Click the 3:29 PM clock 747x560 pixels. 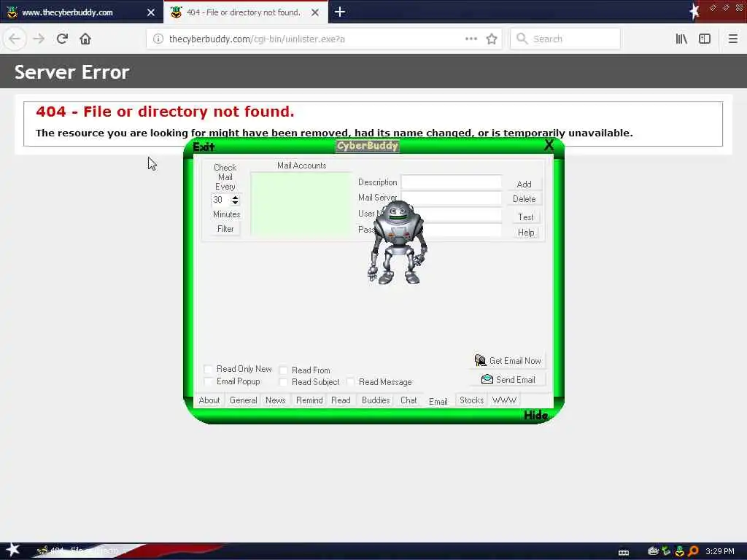coord(720,551)
